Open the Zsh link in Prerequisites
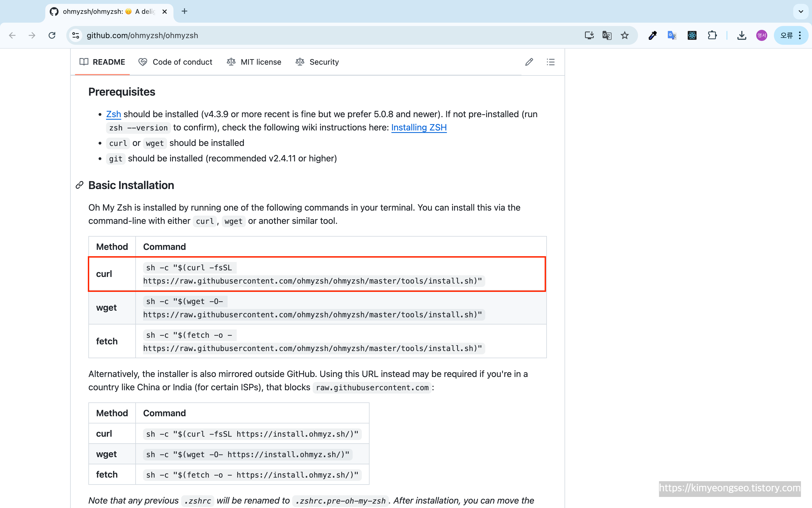This screenshot has height=508, width=812. pyautogui.click(x=114, y=114)
